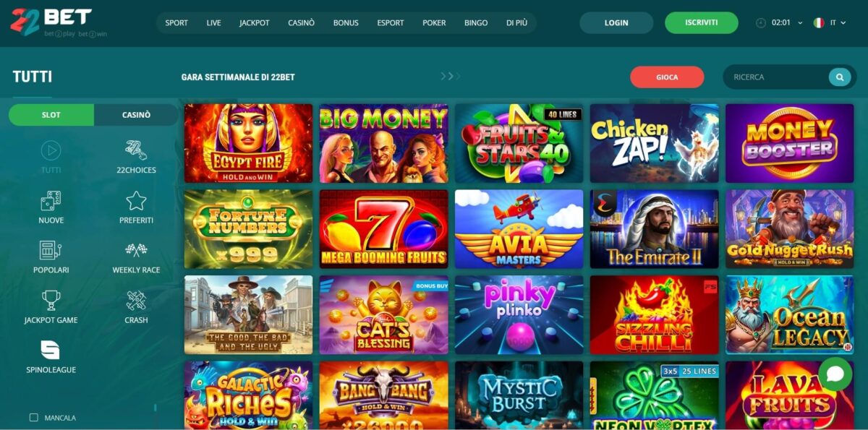Screen dimensions: 868x430
Task: Click the red Gioca button
Action: click(x=667, y=77)
